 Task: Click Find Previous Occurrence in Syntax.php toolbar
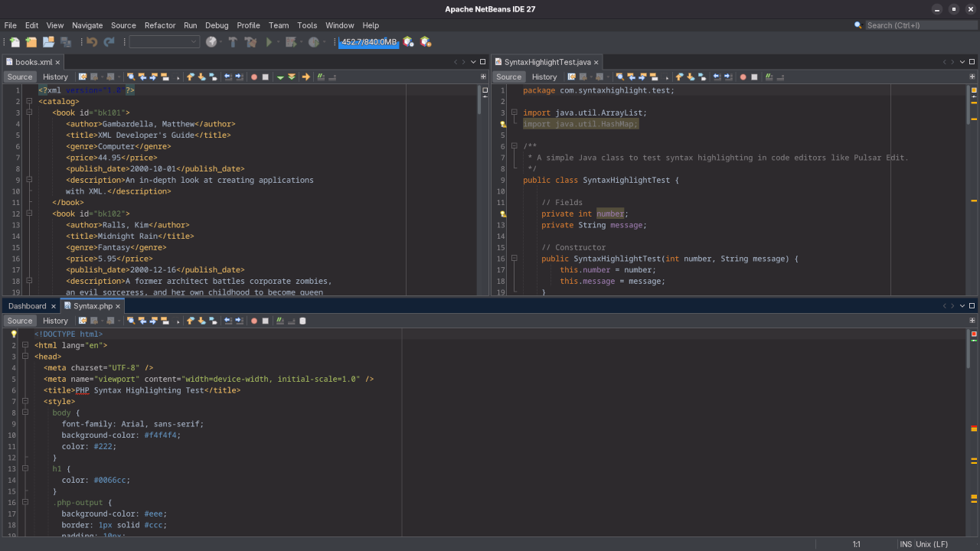142,321
